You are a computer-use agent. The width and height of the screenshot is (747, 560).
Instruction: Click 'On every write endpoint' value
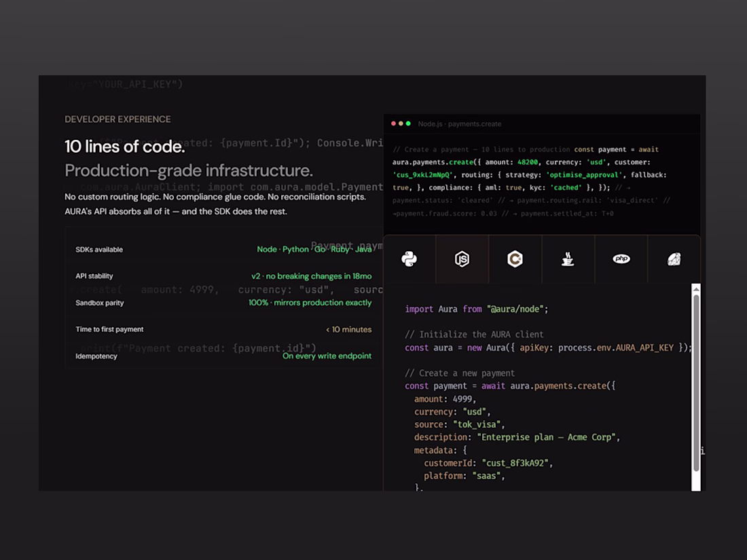[x=327, y=356]
